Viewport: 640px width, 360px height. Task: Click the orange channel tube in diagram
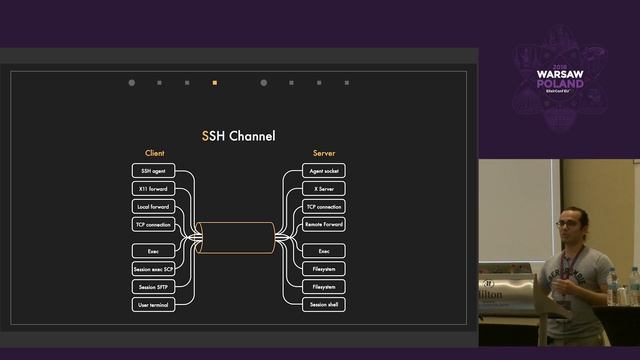[236, 238]
